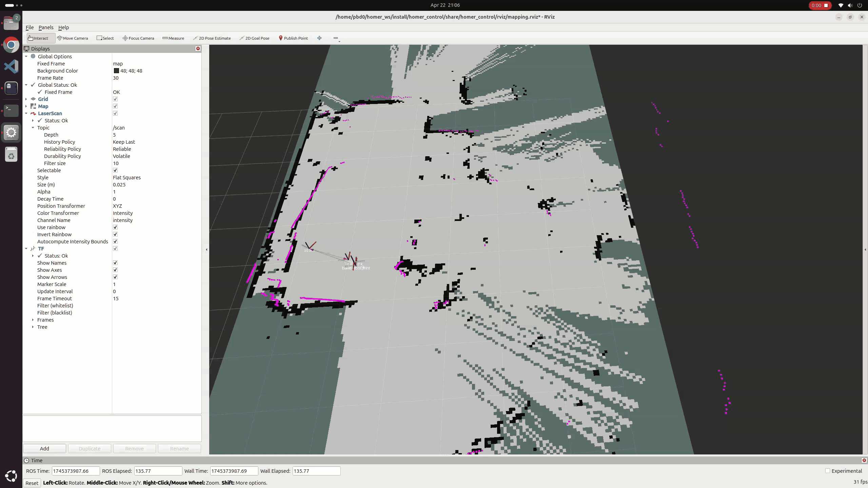
Task: Toggle the Map display checkbox
Action: pyautogui.click(x=115, y=106)
